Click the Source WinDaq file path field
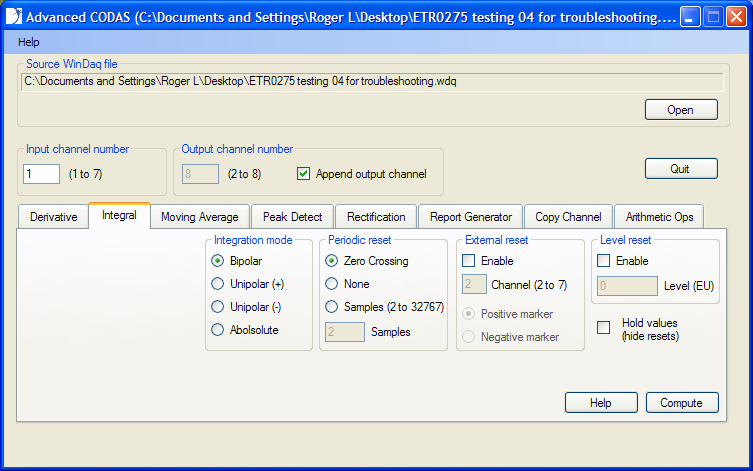 coord(372,82)
